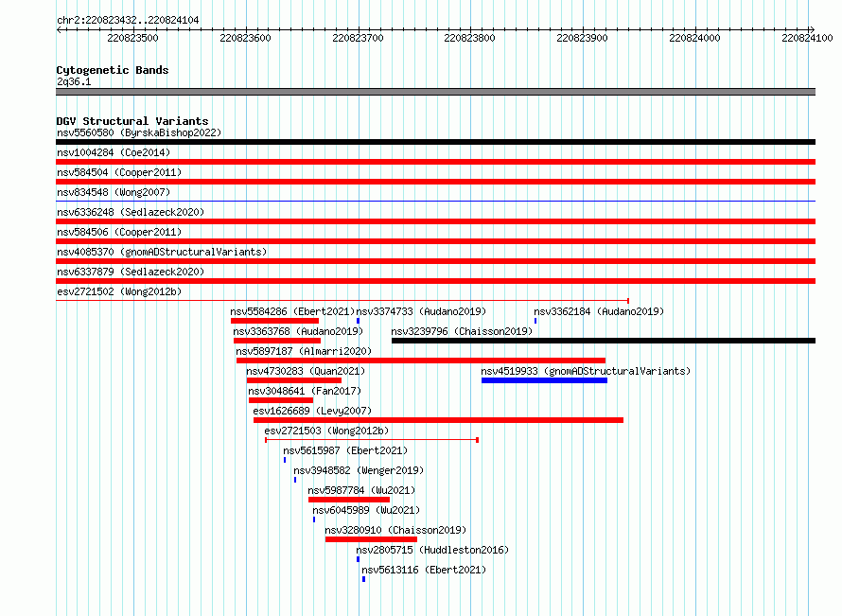Click the red bar under nsv5584286 Ebert2021

pos(275,321)
